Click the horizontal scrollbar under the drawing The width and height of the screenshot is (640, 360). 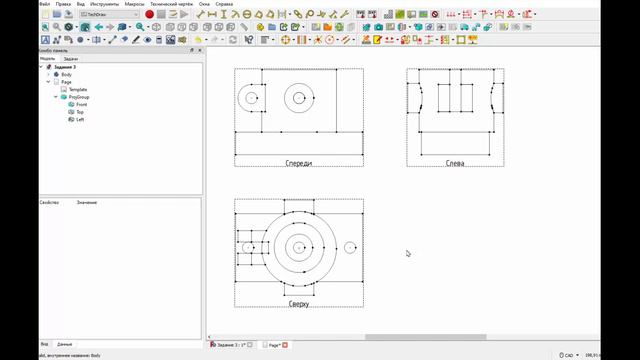click(425, 337)
